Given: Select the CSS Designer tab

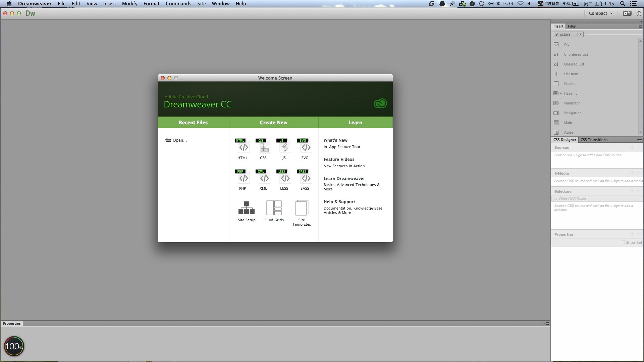Looking at the screenshot, I should (565, 140).
